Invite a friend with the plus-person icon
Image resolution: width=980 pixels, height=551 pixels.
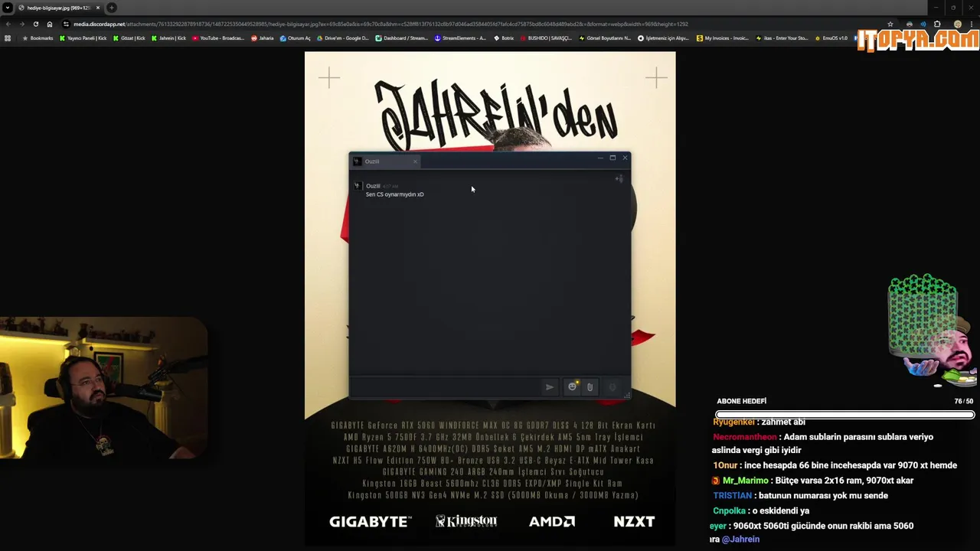(x=619, y=179)
